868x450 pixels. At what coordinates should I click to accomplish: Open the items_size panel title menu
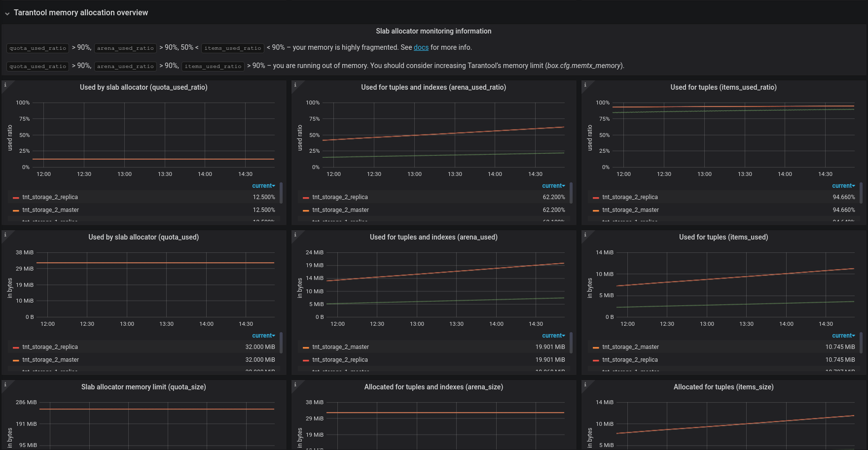723,387
